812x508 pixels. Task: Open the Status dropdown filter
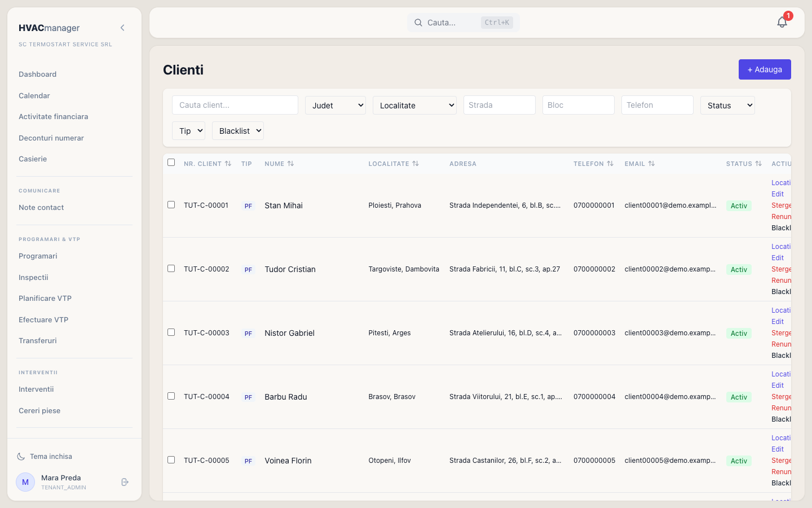[727, 105]
